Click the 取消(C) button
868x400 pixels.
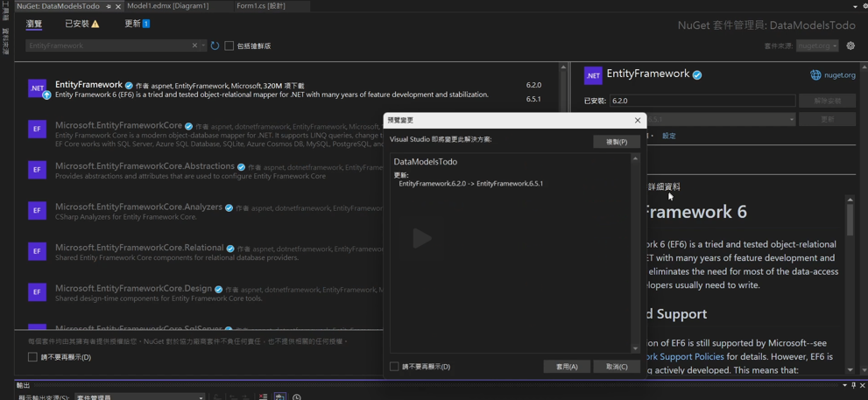[x=616, y=367]
